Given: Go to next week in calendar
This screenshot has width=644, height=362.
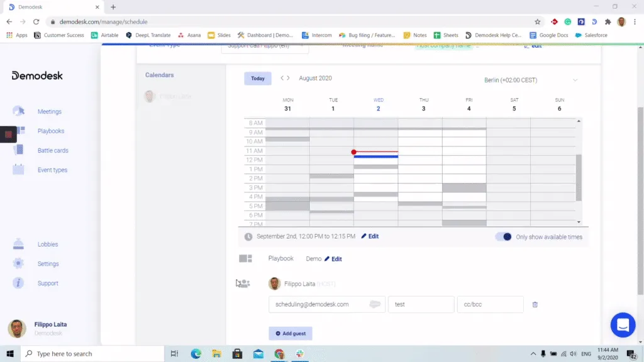Looking at the screenshot, I should click(x=288, y=78).
